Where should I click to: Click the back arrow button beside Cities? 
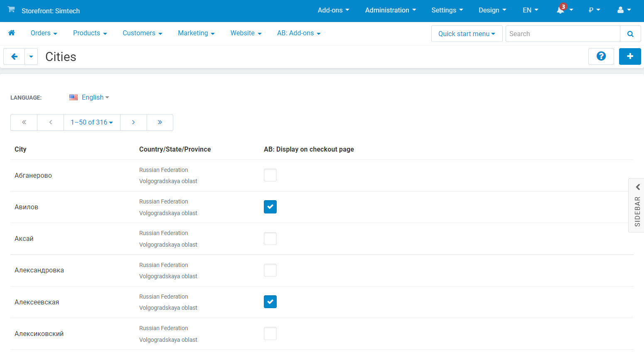[x=14, y=56]
